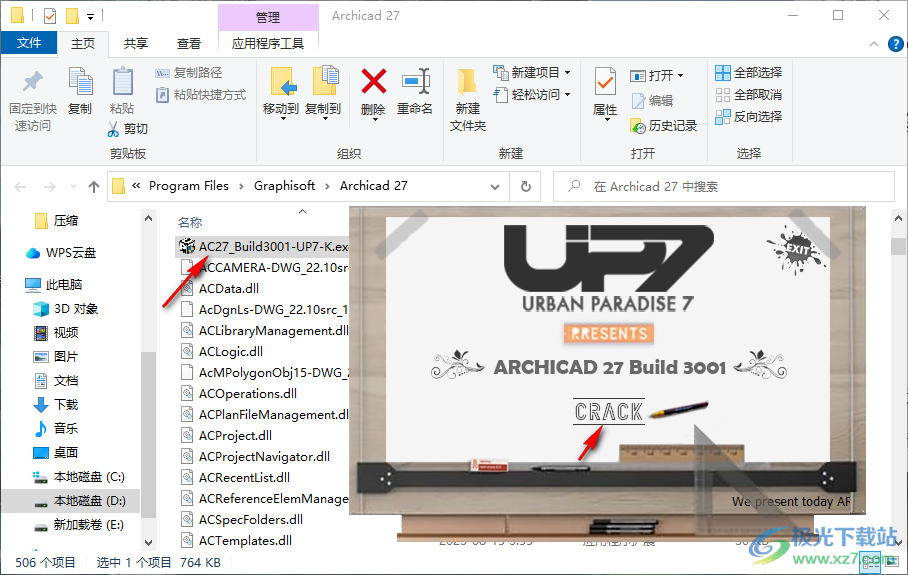Click Graphisoft in address path

[284, 186]
